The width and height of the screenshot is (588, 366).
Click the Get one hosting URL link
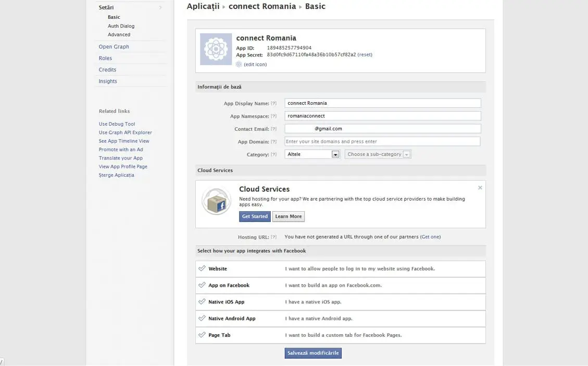click(x=430, y=237)
